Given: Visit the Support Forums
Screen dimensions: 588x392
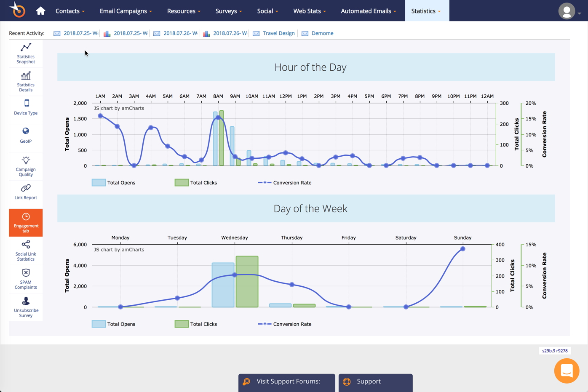Looking at the screenshot, I should tap(286, 381).
